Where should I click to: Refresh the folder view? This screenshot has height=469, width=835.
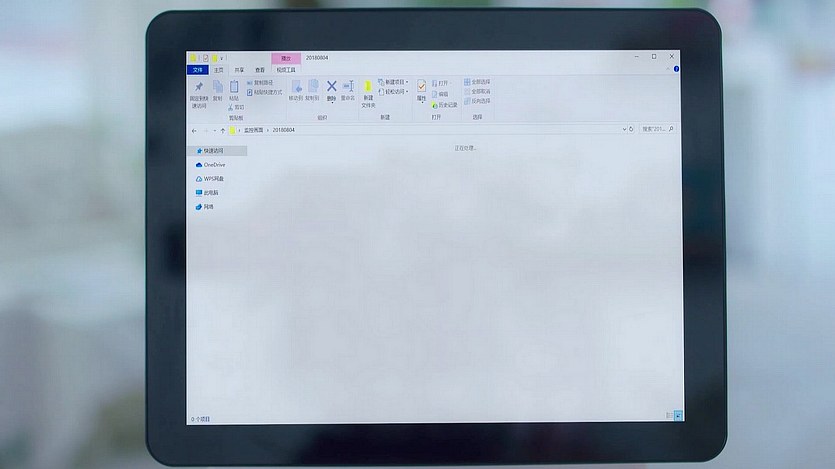(631, 129)
